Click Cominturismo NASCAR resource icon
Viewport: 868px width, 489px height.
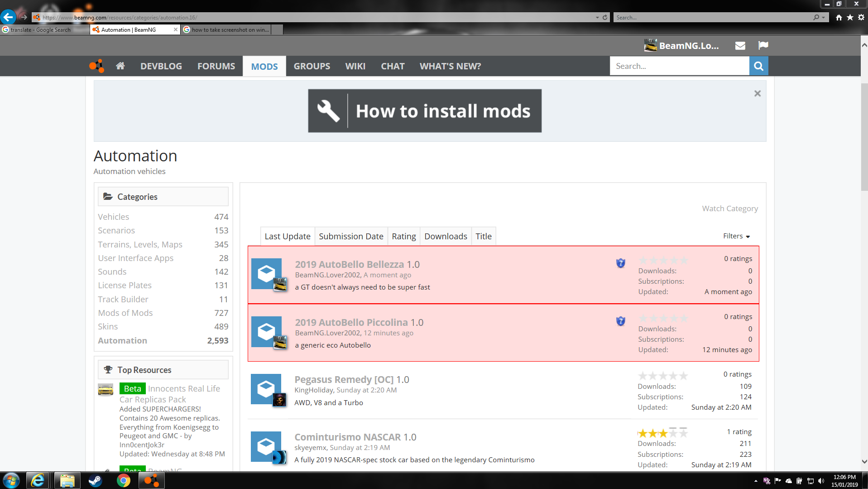point(266,446)
